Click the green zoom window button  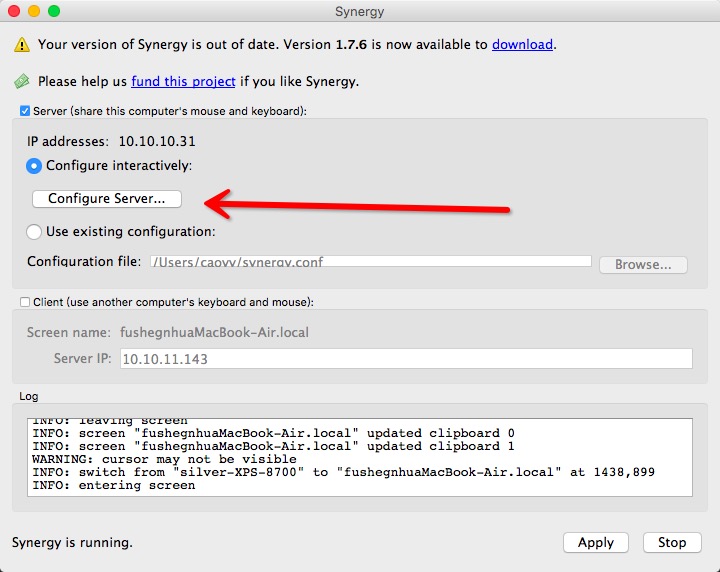pyautogui.click(x=54, y=11)
